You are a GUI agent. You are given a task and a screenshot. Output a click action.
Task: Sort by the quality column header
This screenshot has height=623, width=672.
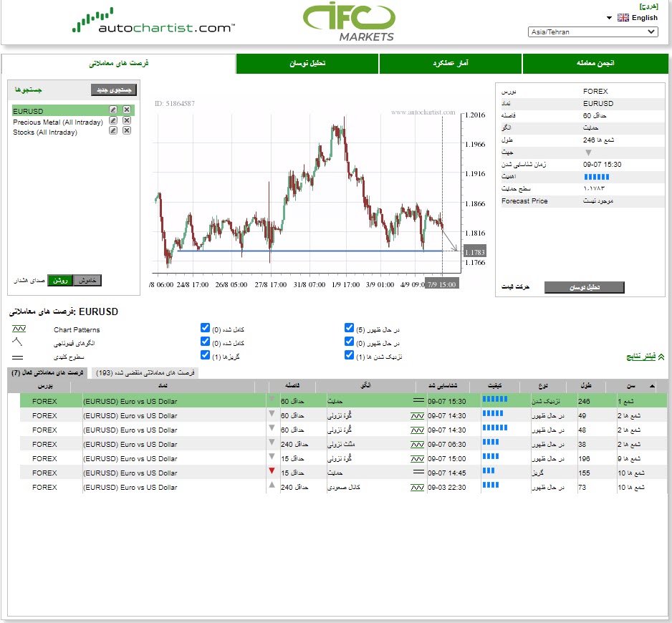point(494,386)
